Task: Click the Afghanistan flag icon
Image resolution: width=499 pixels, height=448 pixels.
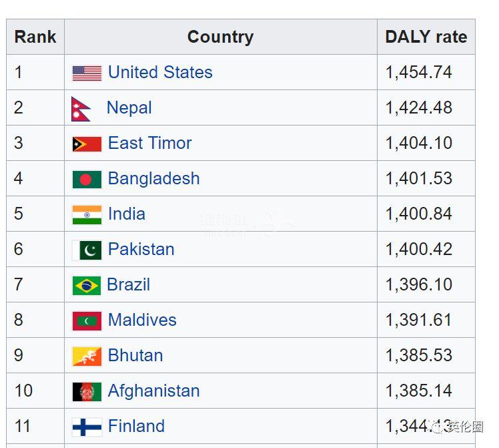Action: point(87,392)
